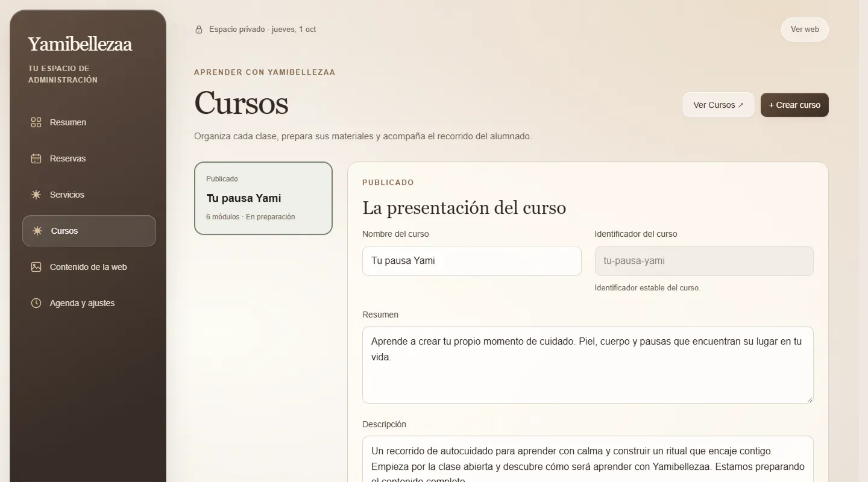Screen dimensions: 868x482
Task: Click the padlock icon beside Espacio privado
Action: (199, 30)
